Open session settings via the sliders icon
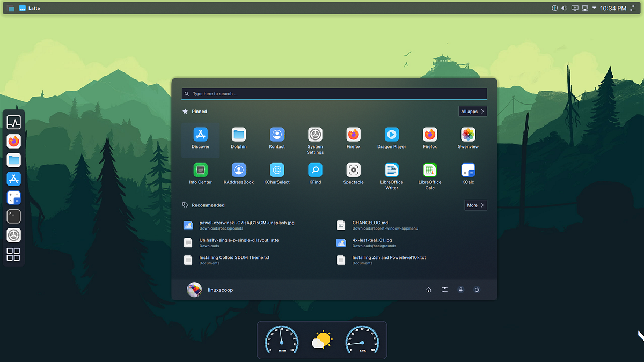 444,290
